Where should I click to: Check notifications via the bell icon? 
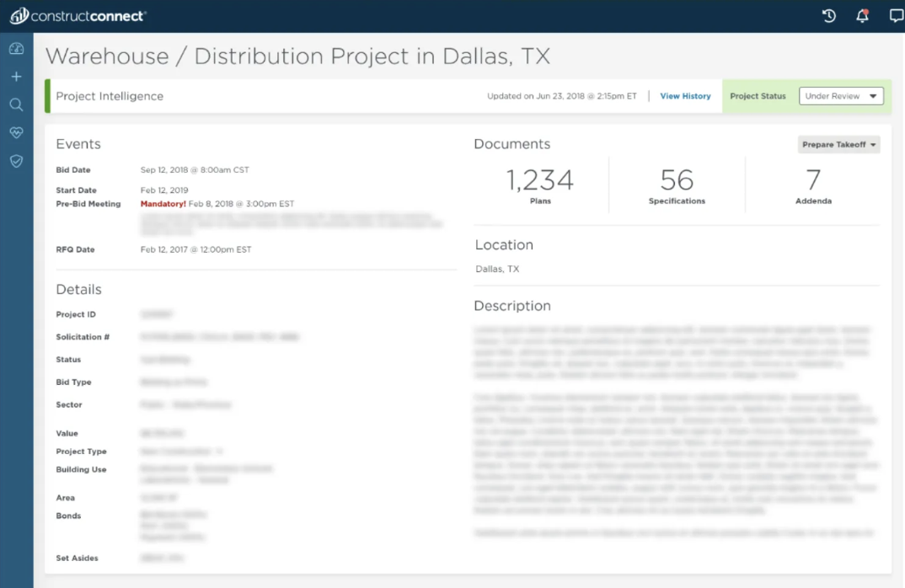pos(862,16)
